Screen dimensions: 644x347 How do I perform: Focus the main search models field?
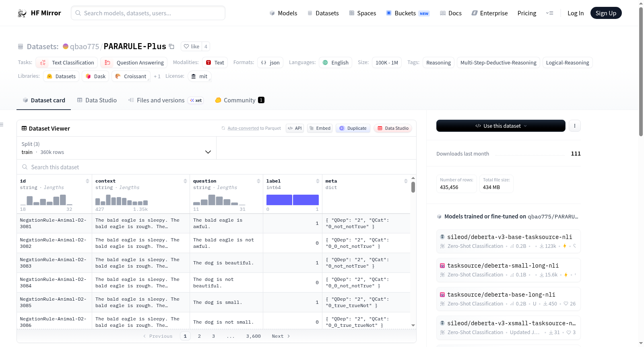pos(148,13)
